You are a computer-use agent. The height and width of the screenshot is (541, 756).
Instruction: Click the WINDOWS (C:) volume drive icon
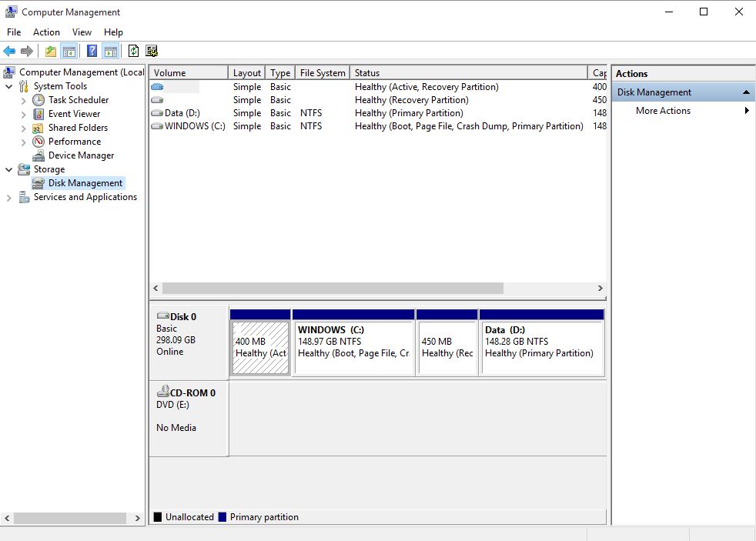coord(157,126)
